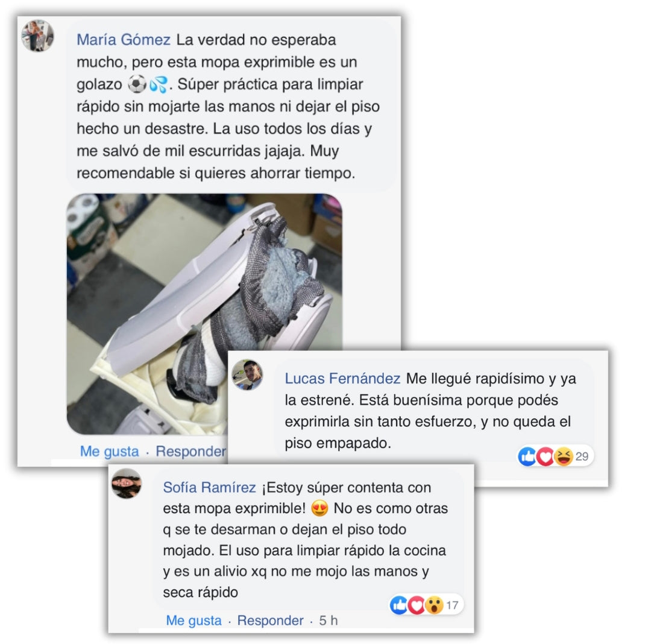
Task: Reply to Sofía's comment via Responder
Action: [x=270, y=620]
